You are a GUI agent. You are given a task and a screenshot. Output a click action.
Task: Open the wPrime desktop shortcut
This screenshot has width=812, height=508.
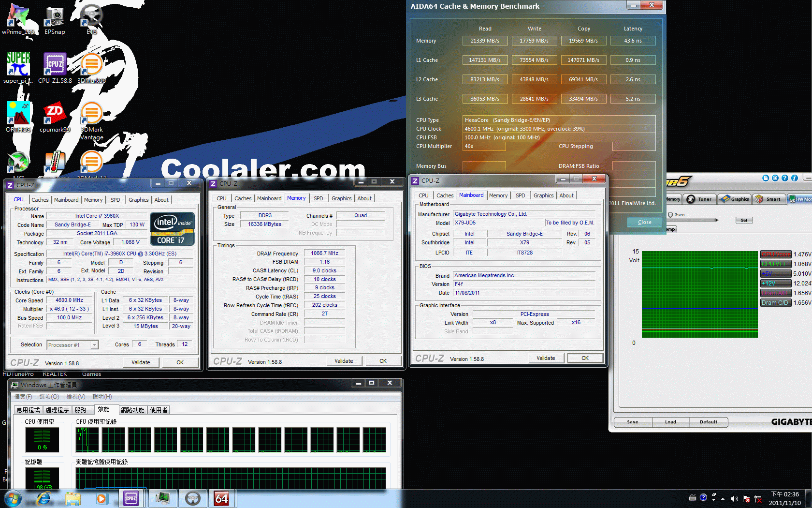(18, 19)
